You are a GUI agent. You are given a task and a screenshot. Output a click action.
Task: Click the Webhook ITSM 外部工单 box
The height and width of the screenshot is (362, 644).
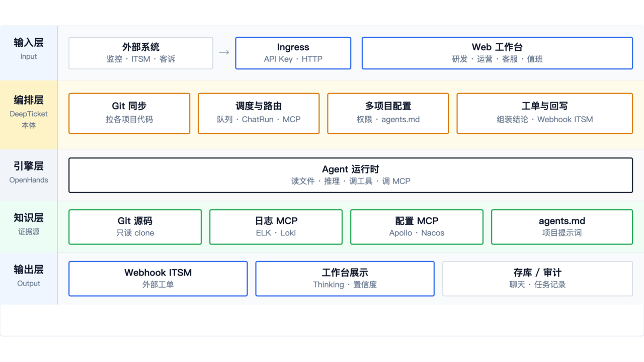click(158, 279)
